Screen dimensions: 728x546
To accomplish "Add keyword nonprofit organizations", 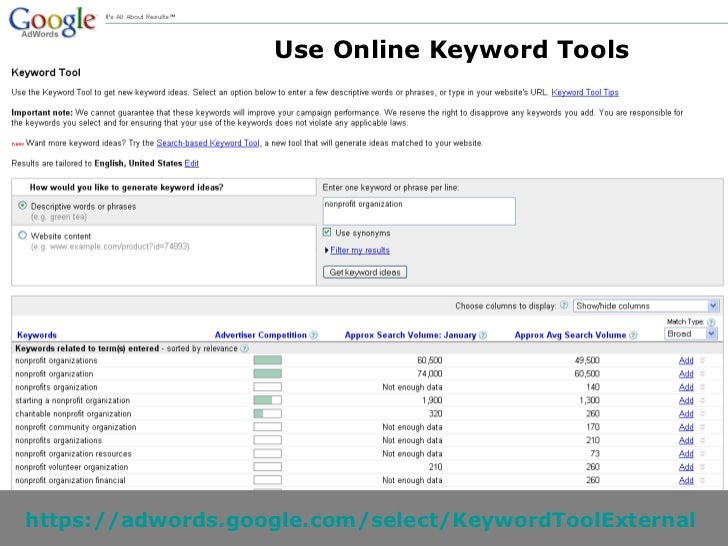I will 686,360.
